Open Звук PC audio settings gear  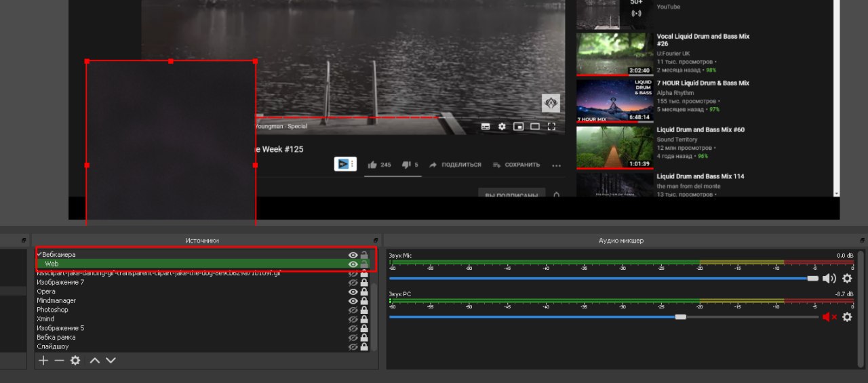tap(847, 317)
